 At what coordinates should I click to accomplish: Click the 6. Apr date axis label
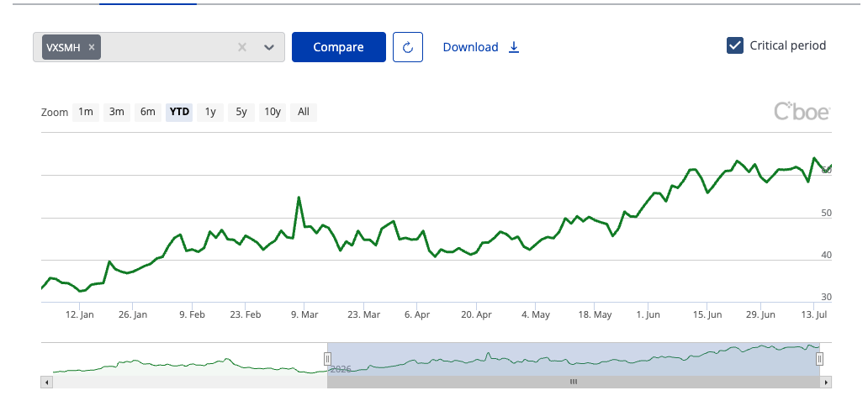417,314
